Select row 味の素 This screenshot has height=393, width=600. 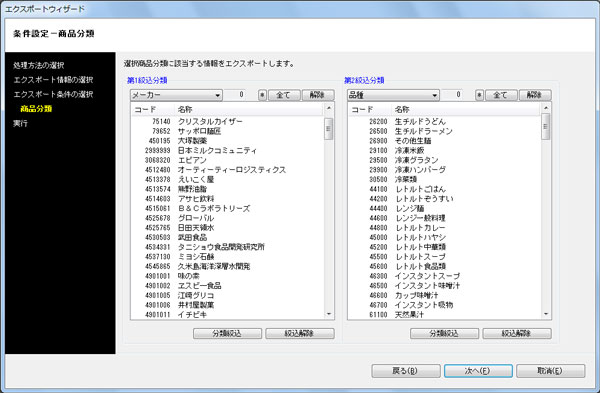click(x=227, y=276)
